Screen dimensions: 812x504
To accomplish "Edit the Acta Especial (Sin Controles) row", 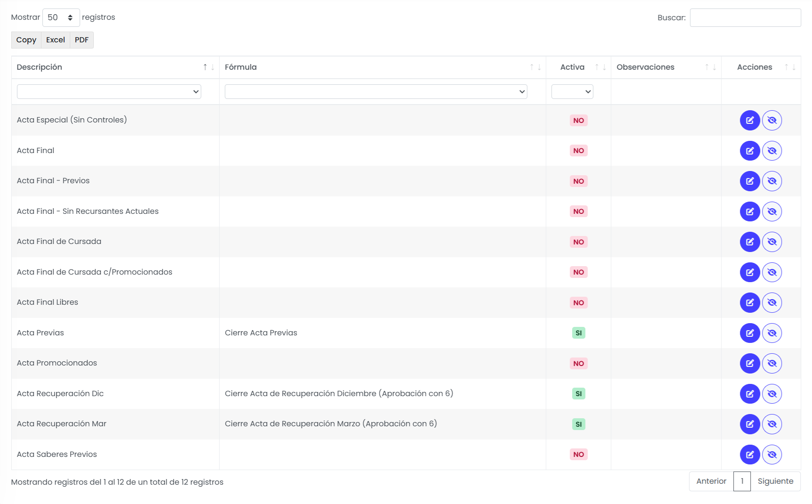I will [x=750, y=121].
